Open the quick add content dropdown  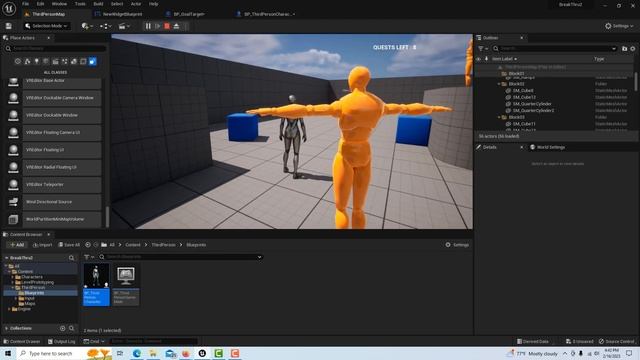click(x=87, y=26)
